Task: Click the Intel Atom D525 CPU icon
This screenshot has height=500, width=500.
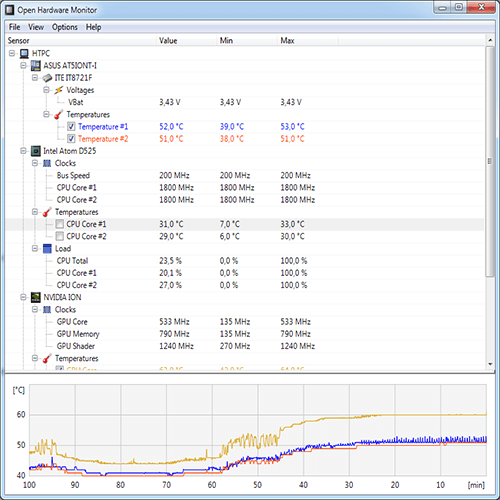Action: click(36, 151)
